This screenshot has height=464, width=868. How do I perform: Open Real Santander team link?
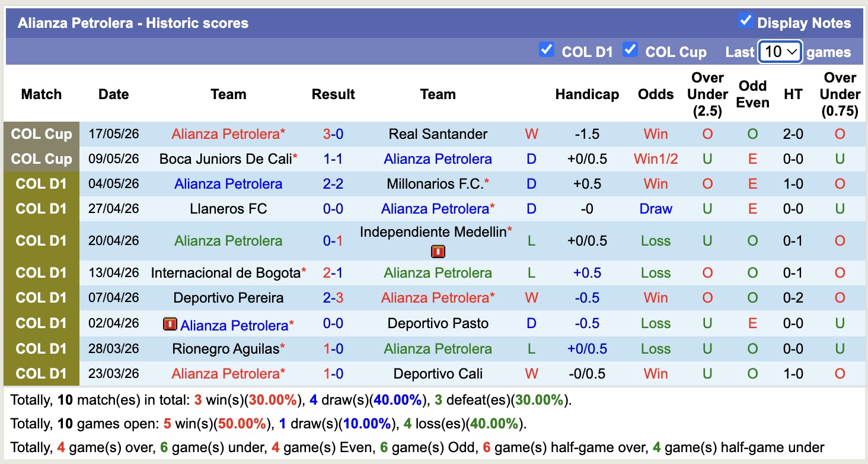[438, 134]
